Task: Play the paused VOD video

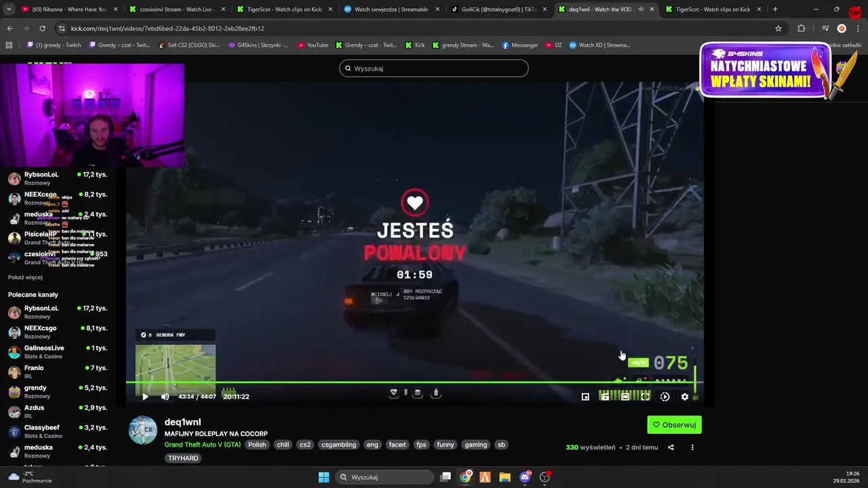Action: point(144,396)
